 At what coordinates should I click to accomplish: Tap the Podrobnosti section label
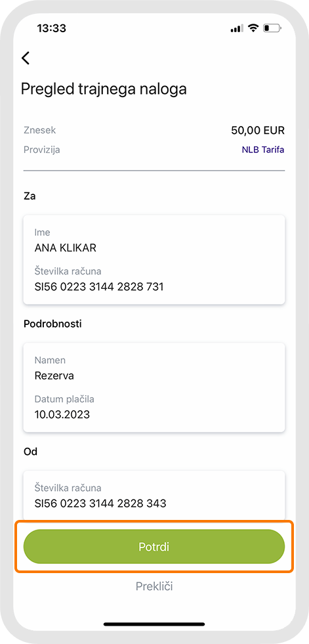tap(52, 324)
